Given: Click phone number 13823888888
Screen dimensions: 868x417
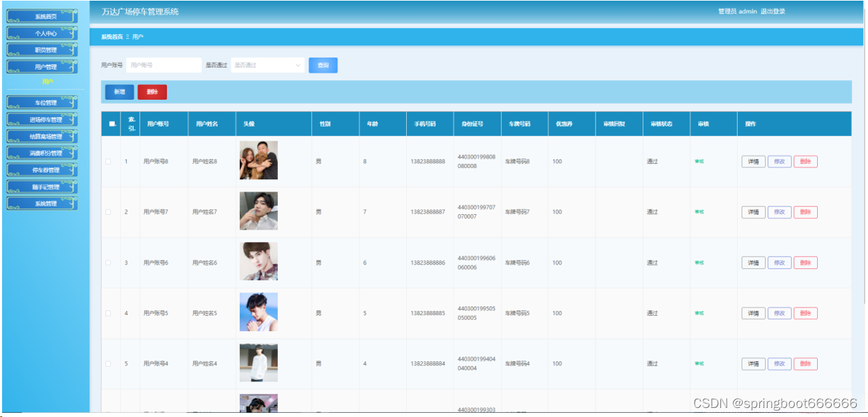Looking at the screenshot, I should click(x=428, y=162).
